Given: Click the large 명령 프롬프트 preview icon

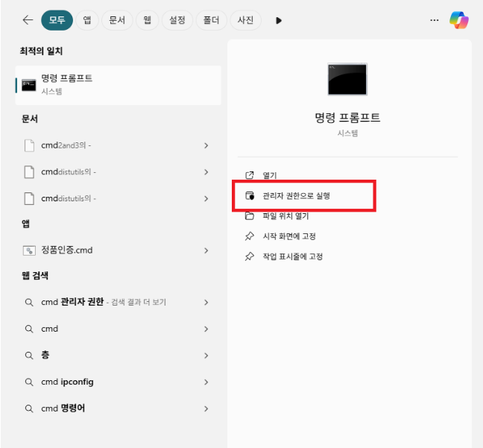Looking at the screenshot, I should tap(347, 80).
